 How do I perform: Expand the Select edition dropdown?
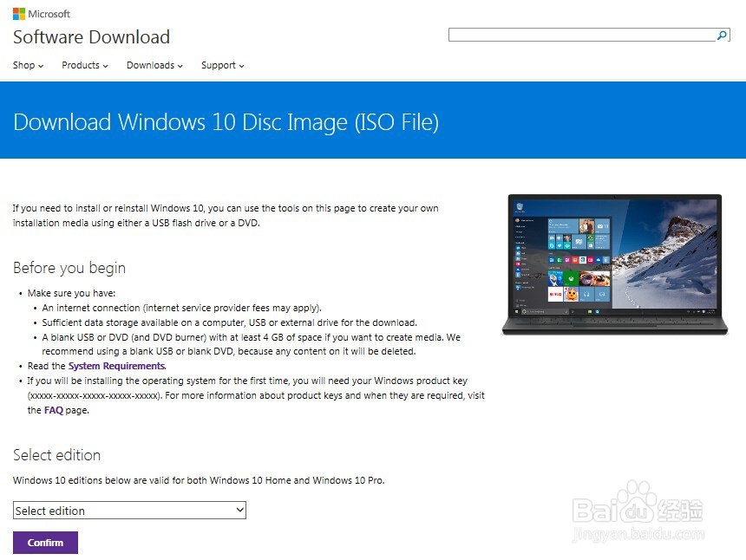point(129,510)
